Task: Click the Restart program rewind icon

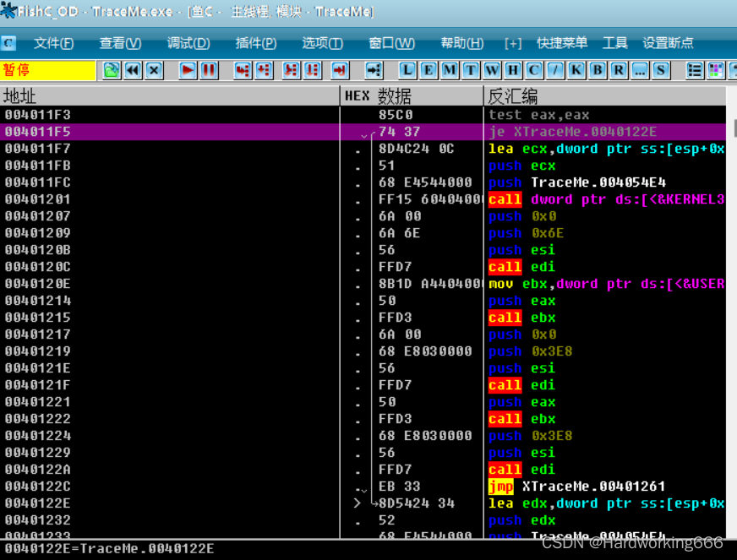Action: [133, 70]
